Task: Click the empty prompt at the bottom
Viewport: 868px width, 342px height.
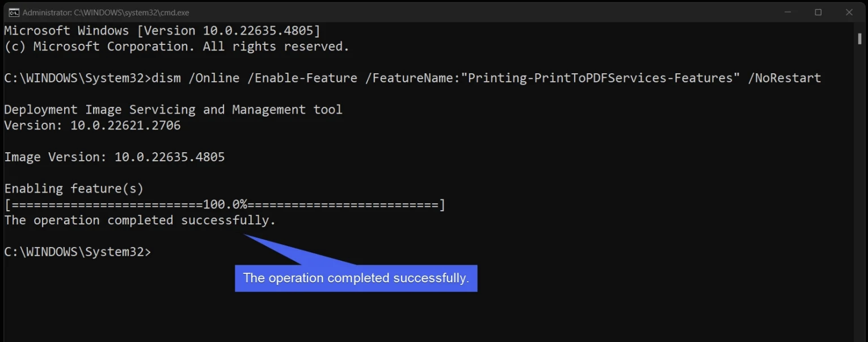Action: (78, 252)
